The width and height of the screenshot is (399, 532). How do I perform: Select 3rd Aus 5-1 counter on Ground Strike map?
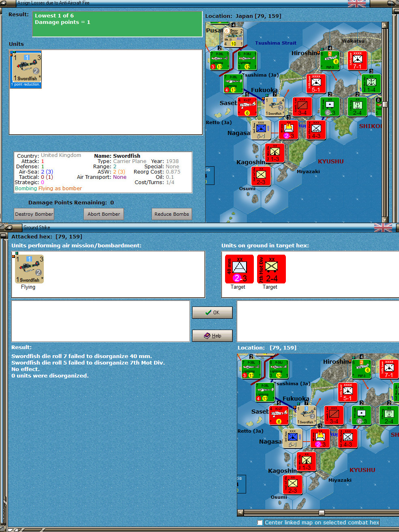[x=292, y=438]
